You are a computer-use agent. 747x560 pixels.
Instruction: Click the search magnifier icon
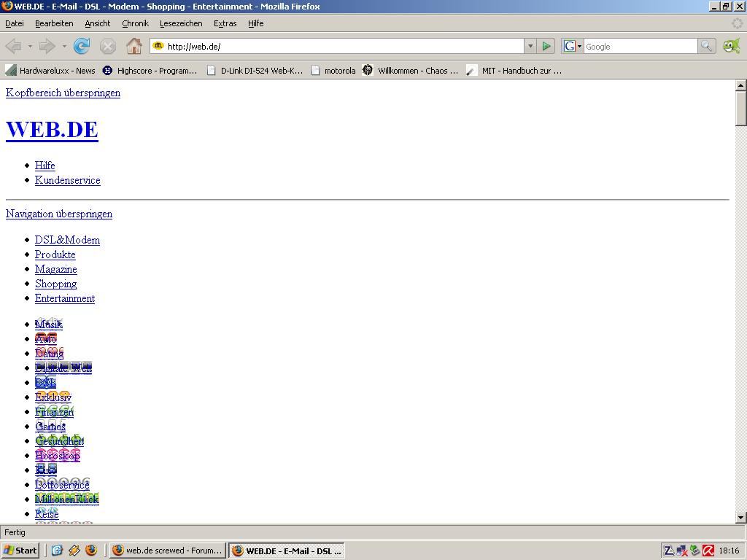pos(706,46)
